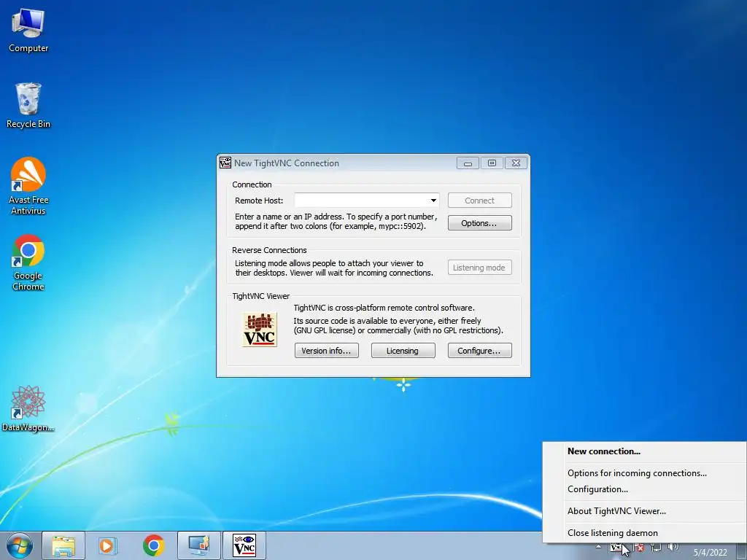Launch Avast Free Antivirus shortcut
747x560 pixels.
point(28,186)
